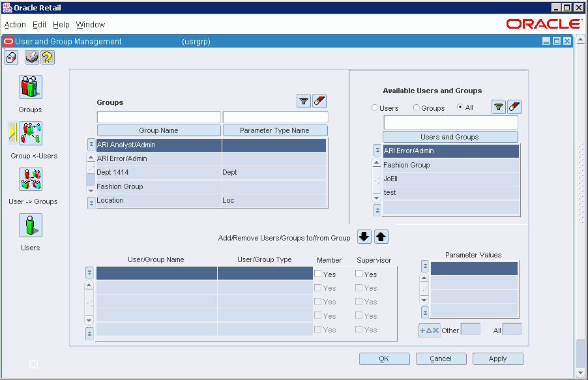Viewport: 588px width, 380px height.
Task: Click Users and Groups scroll down arrow
Action: (x=377, y=197)
